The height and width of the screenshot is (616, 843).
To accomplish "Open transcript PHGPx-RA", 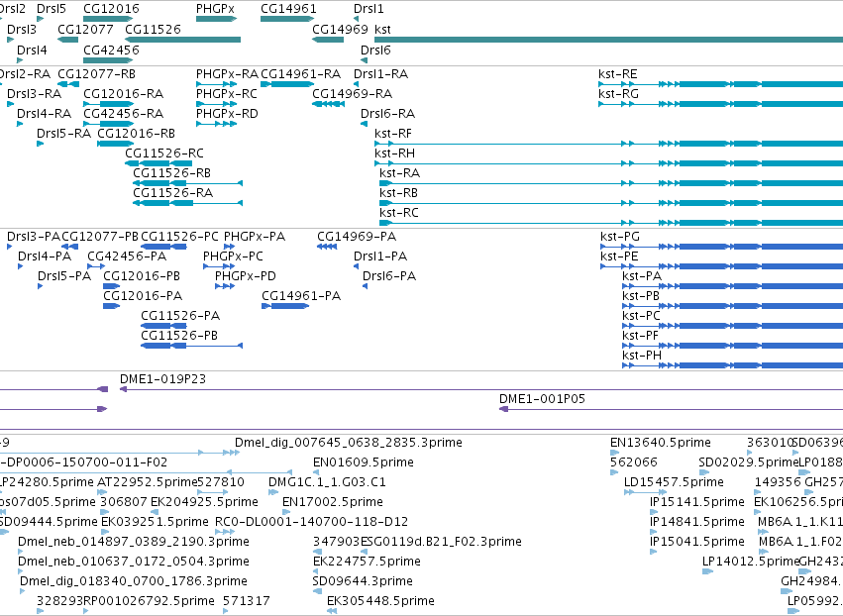I will pyautogui.click(x=228, y=74).
